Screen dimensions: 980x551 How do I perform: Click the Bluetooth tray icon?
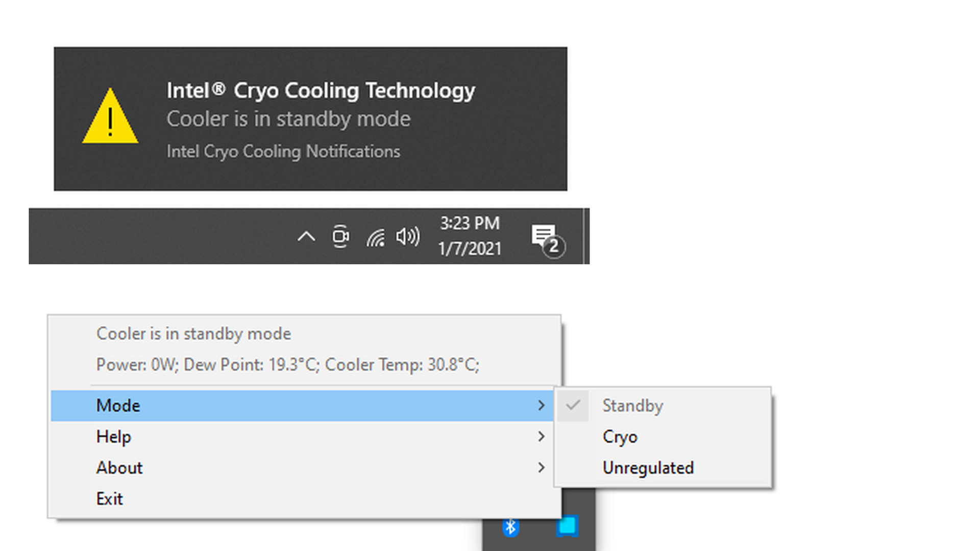[510, 527]
